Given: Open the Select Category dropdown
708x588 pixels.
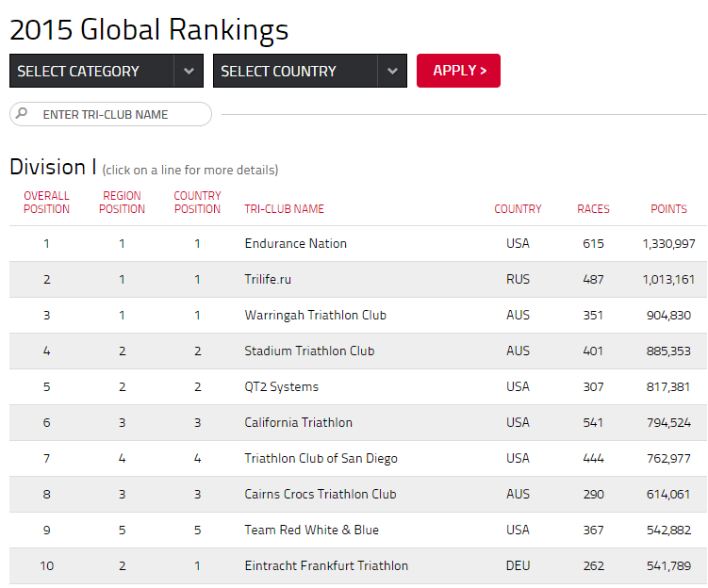Looking at the screenshot, I should click(107, 71).
